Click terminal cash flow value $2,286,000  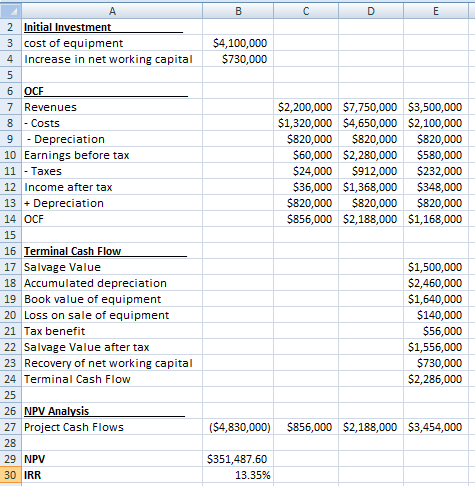coord(435,379)
